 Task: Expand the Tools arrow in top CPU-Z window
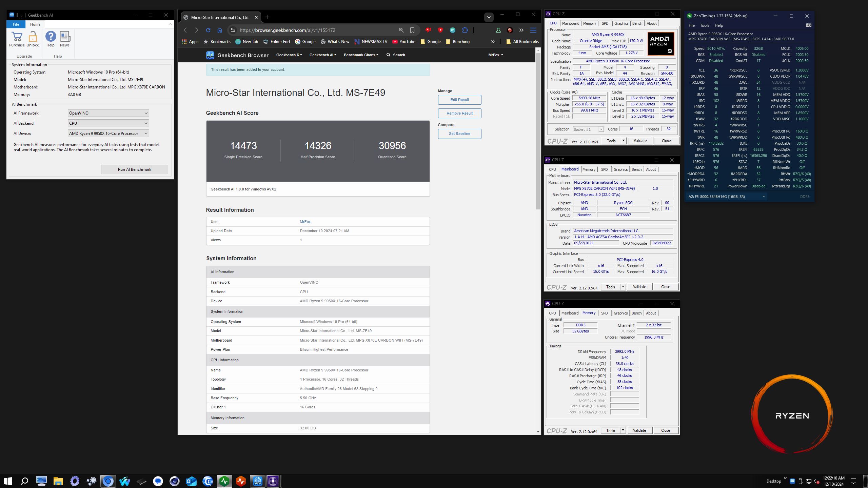coord(623,141)
